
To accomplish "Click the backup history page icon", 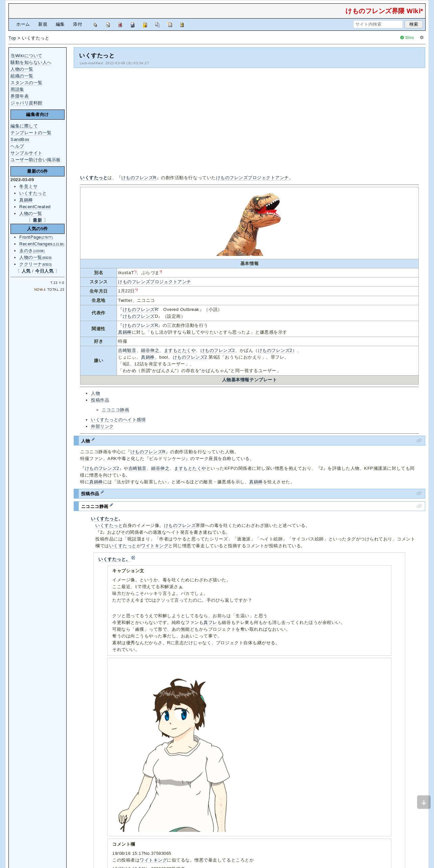I will 108,25.
